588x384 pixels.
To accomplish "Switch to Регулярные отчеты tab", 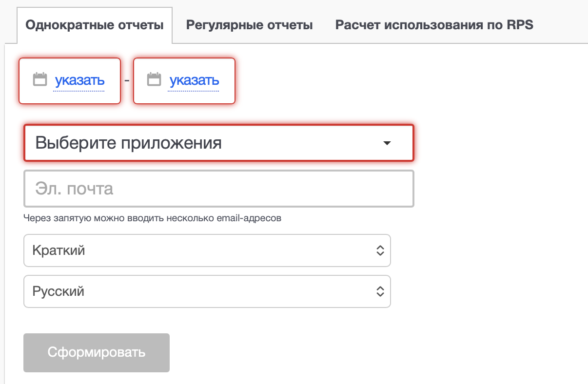I will coord(249,25).
